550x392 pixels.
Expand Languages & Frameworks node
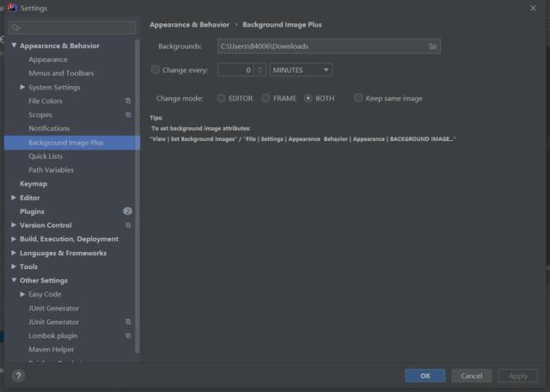(14, 253)
